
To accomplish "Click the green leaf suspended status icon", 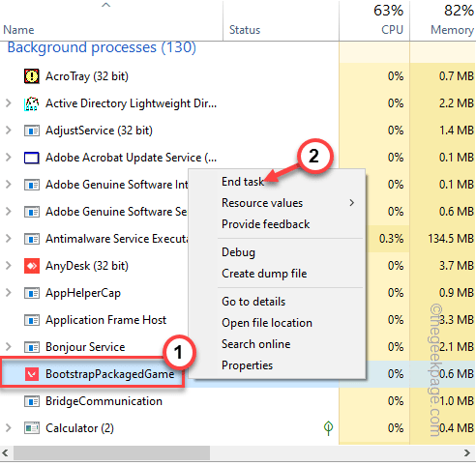I will [328, 428].
